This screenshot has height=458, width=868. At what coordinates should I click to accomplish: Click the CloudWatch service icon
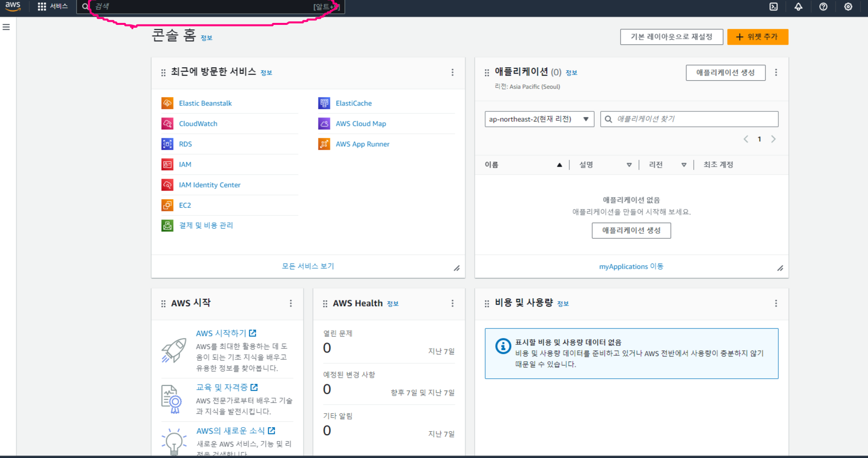tap(167, 123)
